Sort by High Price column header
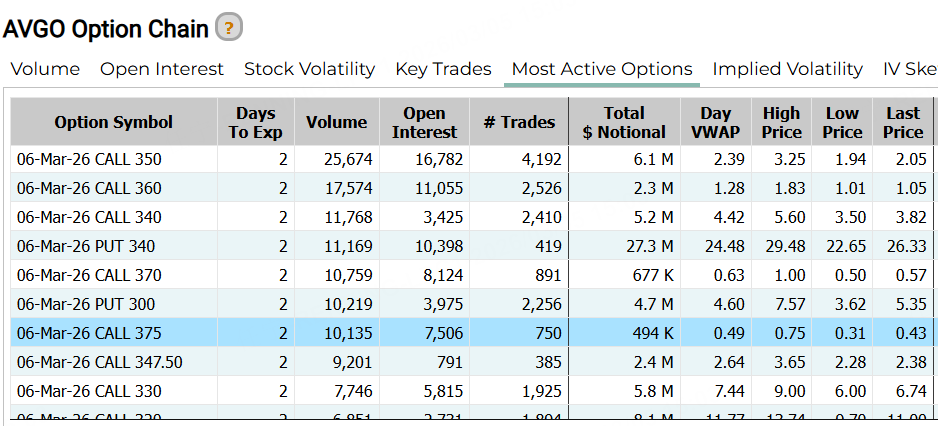 click(x=781, y=122)
